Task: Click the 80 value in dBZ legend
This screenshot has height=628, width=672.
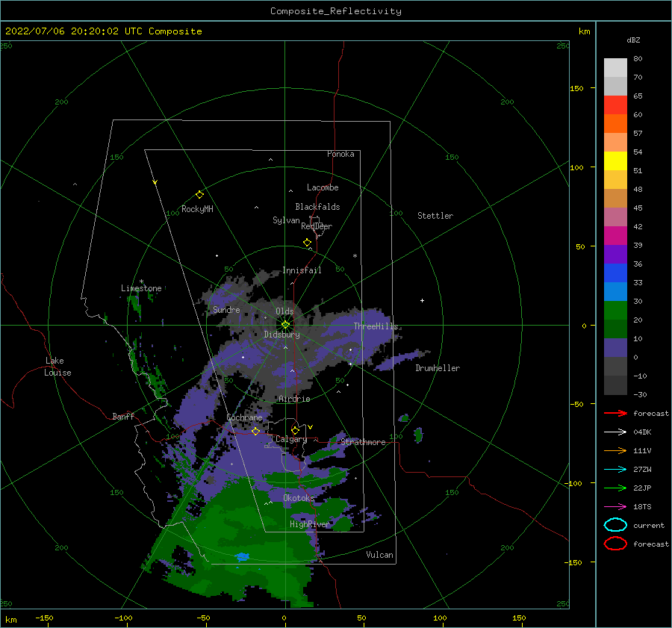Action: tap(638, 58)
